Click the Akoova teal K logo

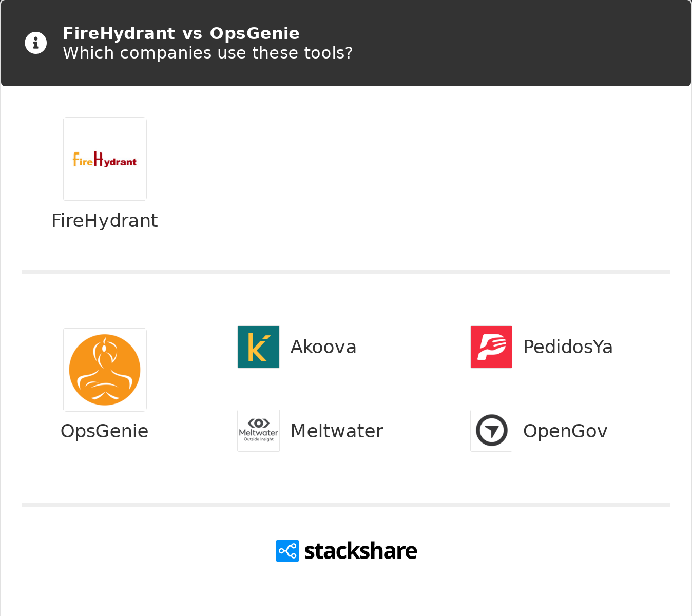click(259, 347)
